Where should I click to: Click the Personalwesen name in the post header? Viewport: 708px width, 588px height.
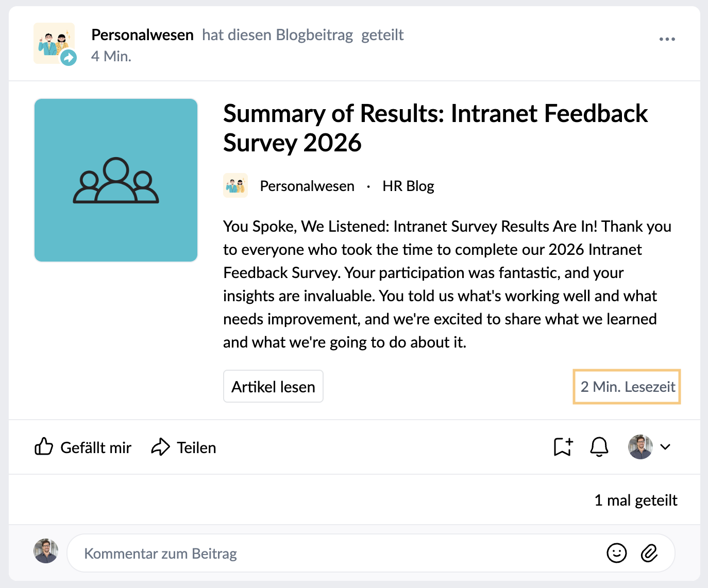point(142,35)
